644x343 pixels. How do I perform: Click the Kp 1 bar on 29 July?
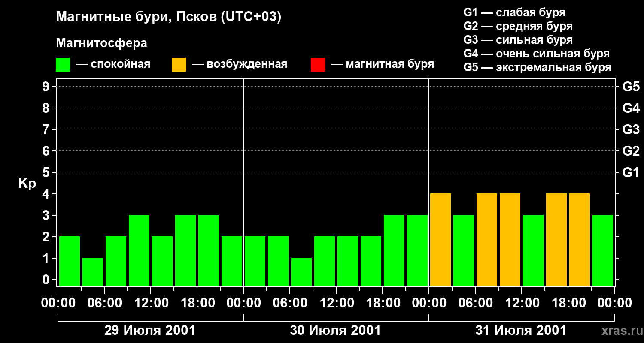point(93,272)
